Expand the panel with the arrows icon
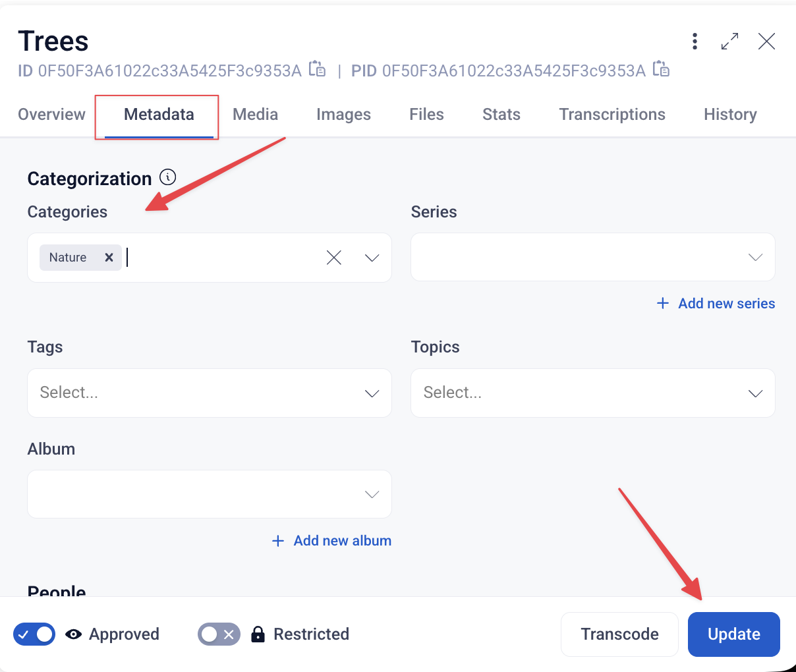796x672 pixels. pyautogui.click(x=729, y=42)
